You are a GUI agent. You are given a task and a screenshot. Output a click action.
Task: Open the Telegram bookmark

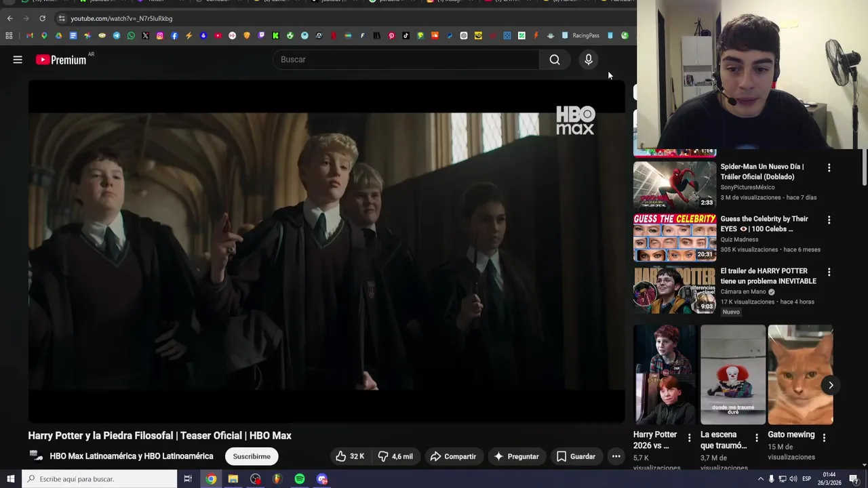tap(116, 35)
